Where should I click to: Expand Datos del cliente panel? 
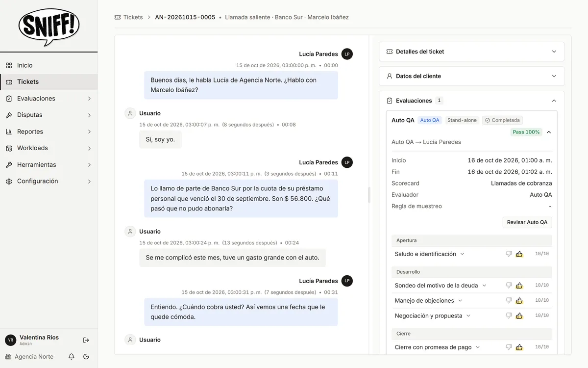click(472, 76)
